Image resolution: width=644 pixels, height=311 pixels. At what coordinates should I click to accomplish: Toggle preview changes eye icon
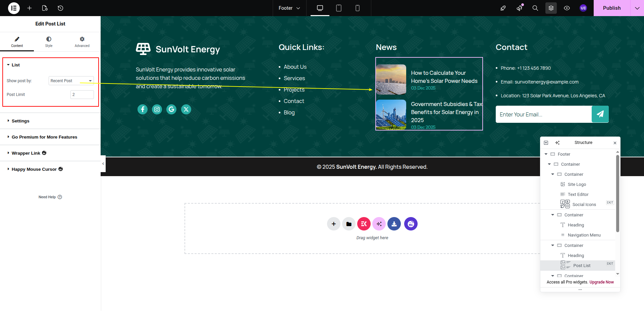click(567, 8)
